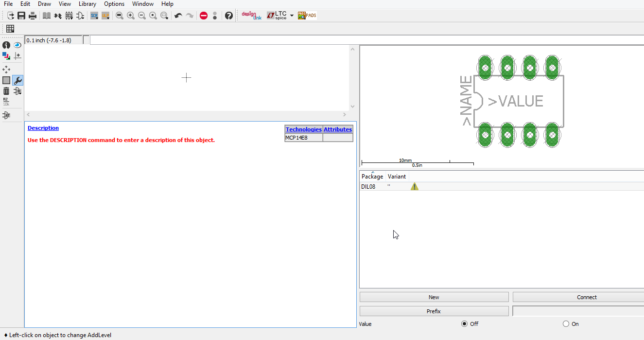This screenshot has width=644, height=340.
Task: Open the Window menu
Action: 143,4
